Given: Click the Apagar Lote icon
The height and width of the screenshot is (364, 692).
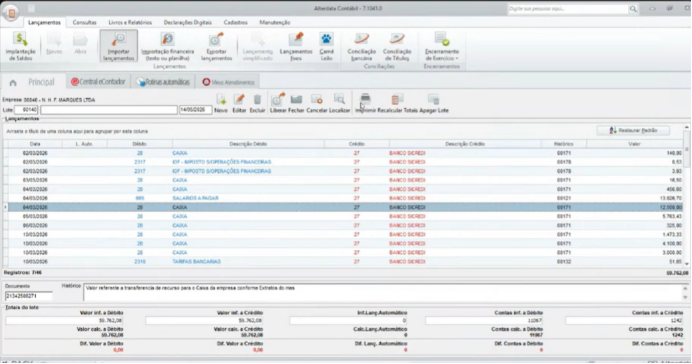Looking at the screenshot, I should tap(434, 104).
